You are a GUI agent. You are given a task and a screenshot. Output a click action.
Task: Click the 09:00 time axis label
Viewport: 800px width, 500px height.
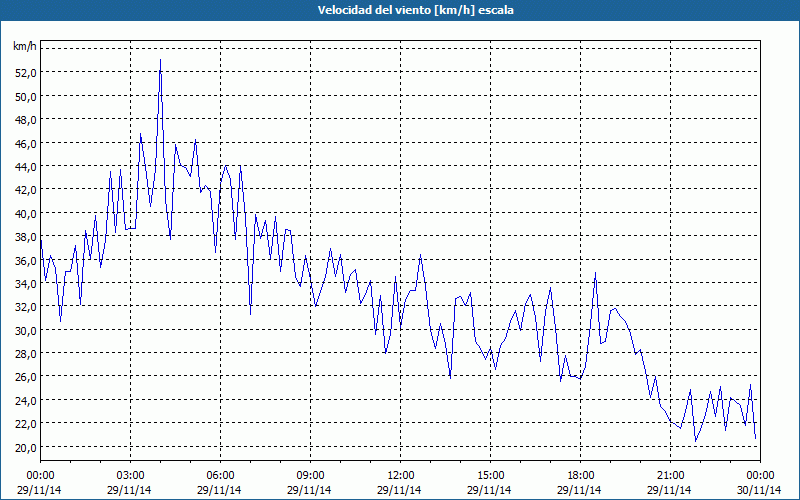(310, 476)
